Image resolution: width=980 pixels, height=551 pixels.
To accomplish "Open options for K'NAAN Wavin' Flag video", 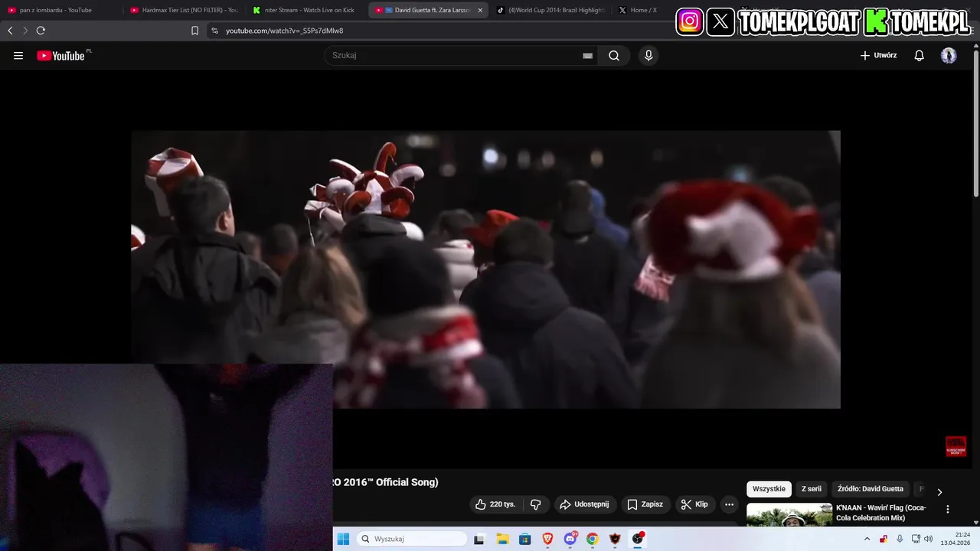I will (x=948, y=509).
